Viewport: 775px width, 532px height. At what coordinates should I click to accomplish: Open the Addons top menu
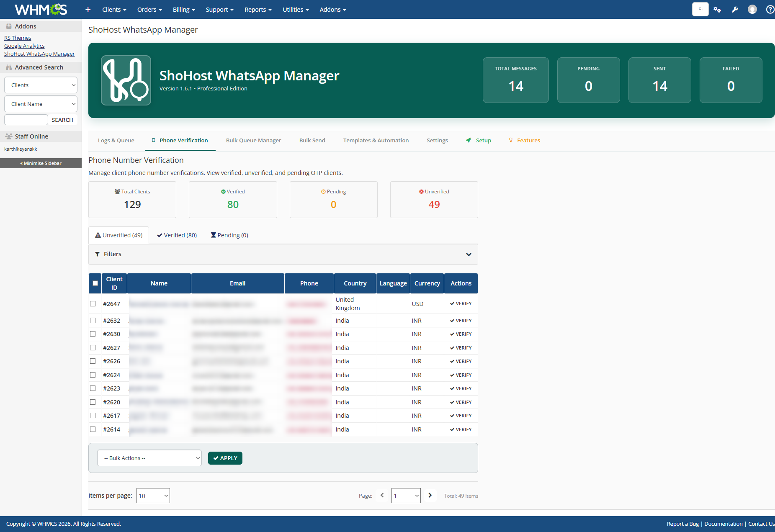click(333, 10)
